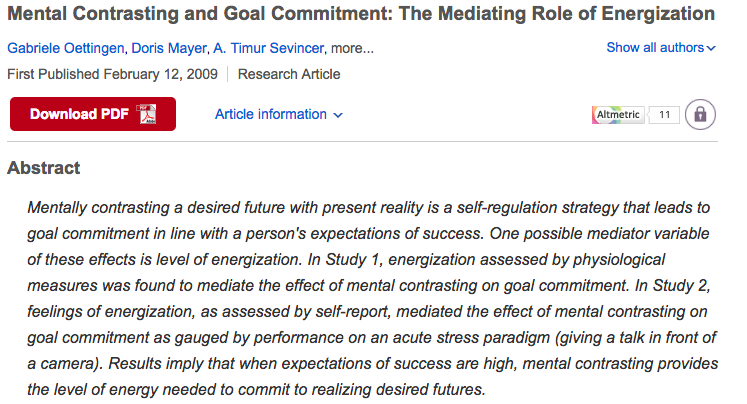Viewport: 747px width, 404px height.
Task: Click the Mental Contrasting article title
Action: tap(361, 15)
